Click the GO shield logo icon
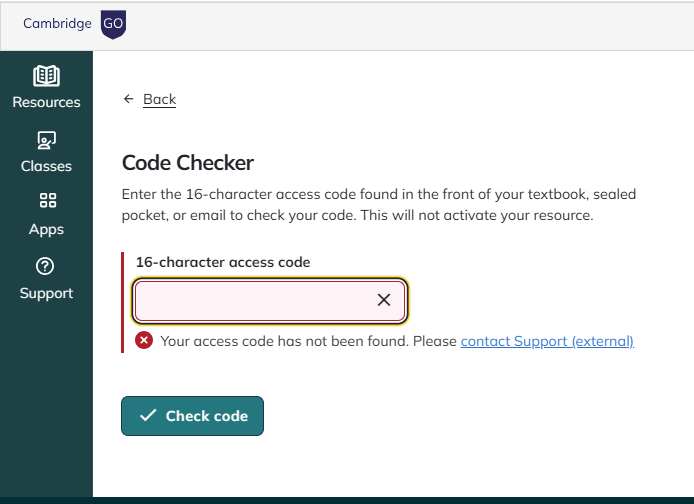Screen dimensions: 694x504 point(113,24)
